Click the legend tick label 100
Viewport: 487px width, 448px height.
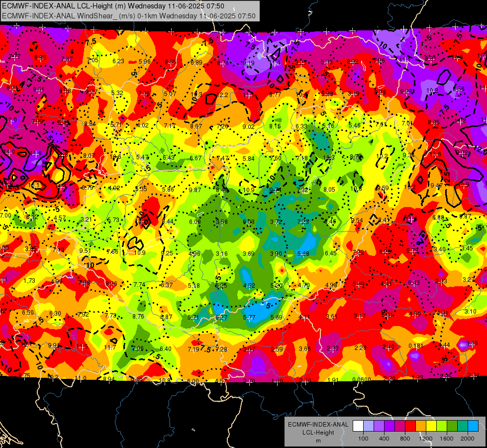363,439
